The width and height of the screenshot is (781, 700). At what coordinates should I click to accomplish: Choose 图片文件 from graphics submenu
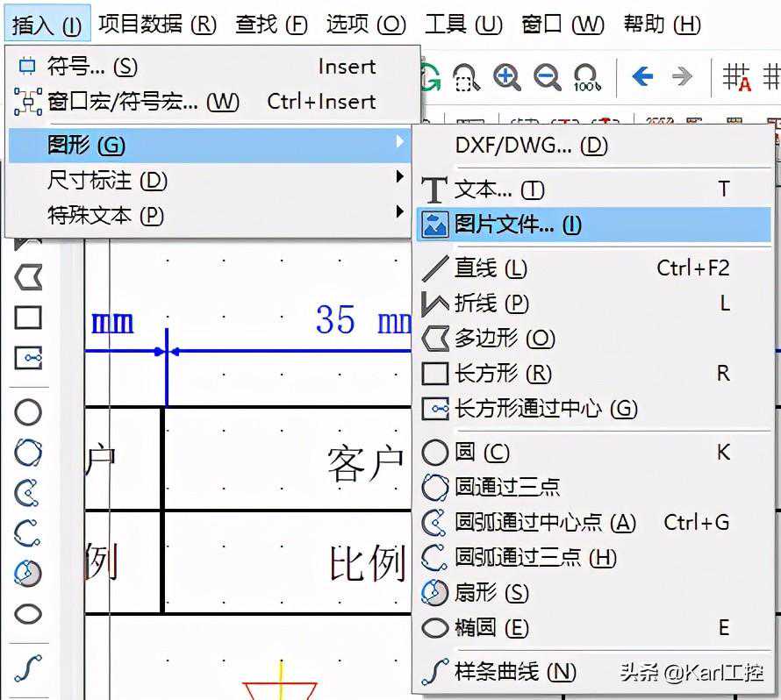point(518,225)
